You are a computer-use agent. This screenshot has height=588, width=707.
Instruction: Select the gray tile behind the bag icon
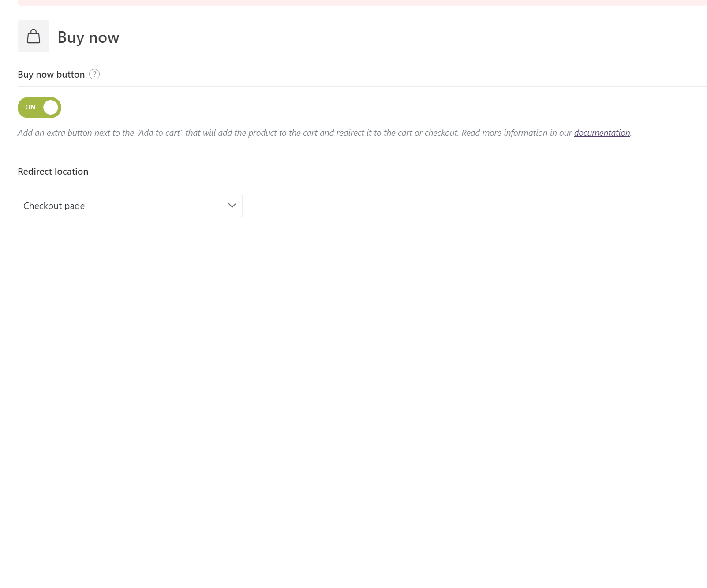(x=34, y=36)
